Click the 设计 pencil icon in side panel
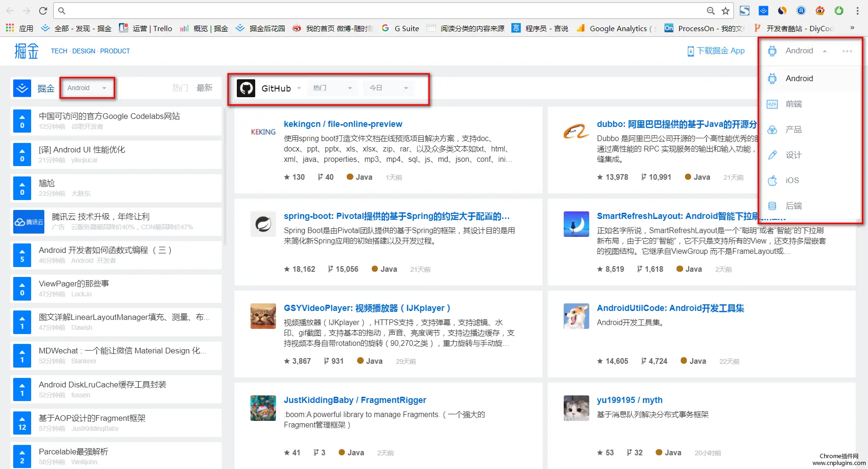The height and width of the screenshot is (469, 868). 773,155
